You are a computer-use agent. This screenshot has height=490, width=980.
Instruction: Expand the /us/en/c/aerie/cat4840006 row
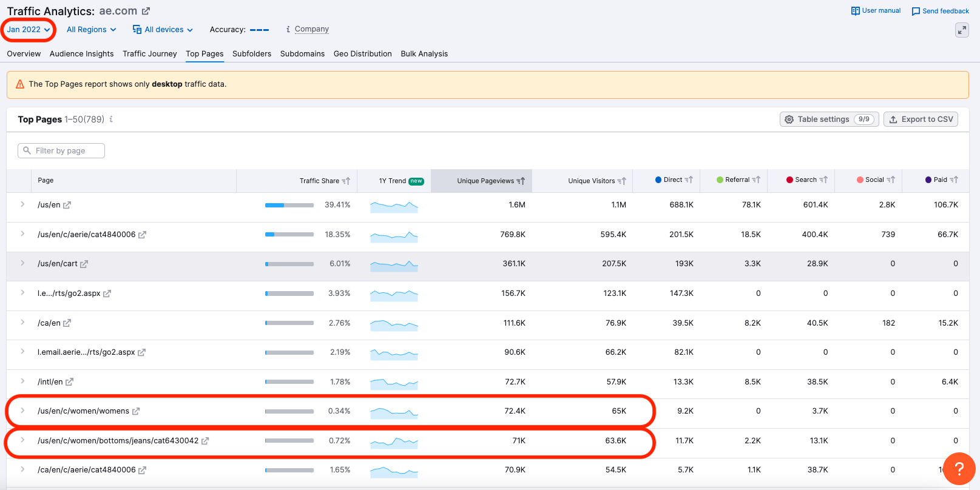22,233
